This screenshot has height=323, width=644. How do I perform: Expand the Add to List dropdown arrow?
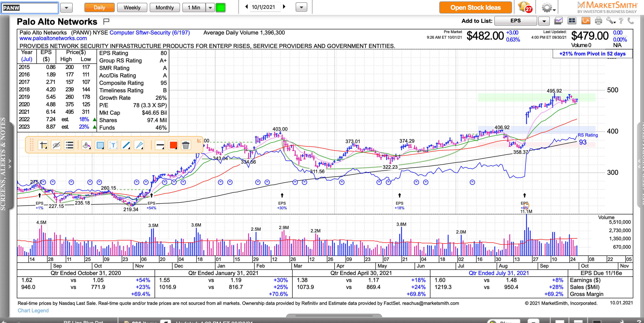(x=544, y=21)
